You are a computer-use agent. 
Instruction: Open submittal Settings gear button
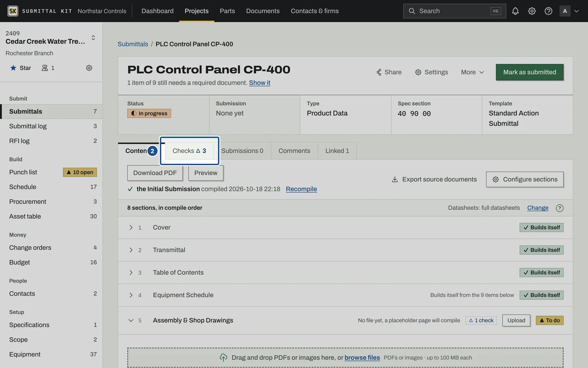[431, 72]
